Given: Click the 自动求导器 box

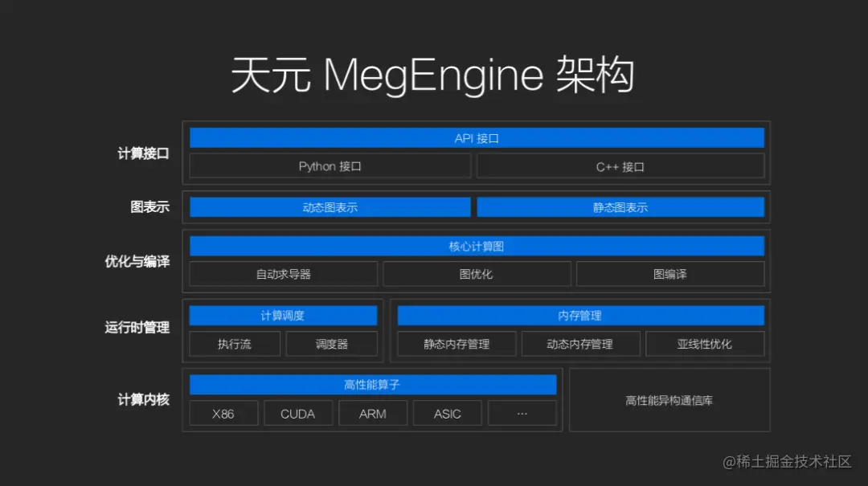Looking at the screenshot, I should 284,274.
